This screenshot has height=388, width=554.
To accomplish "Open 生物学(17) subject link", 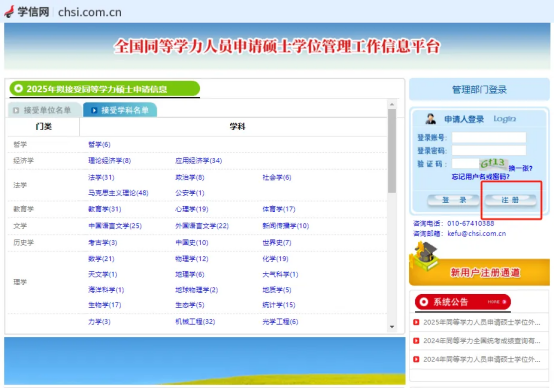I will [105, 305].
